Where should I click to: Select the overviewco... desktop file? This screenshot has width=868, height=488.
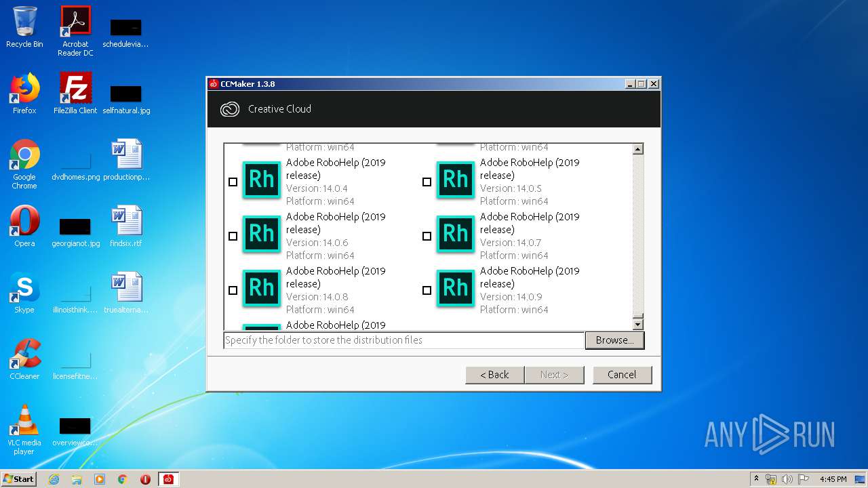coord(75,431)
